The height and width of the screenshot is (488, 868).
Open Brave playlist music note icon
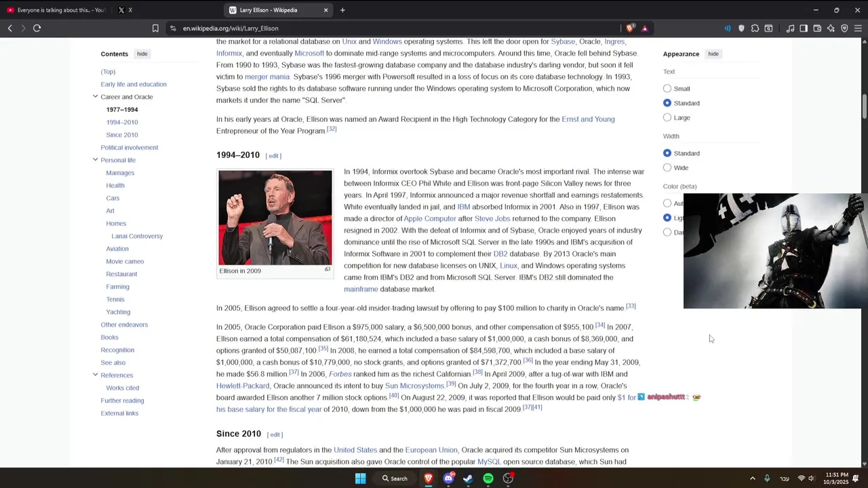click(790, 28)
